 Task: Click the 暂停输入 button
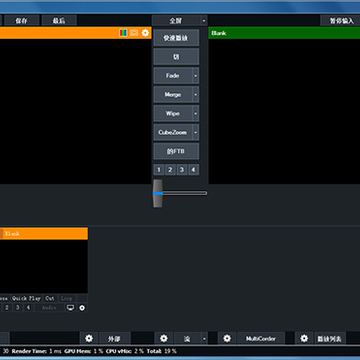340,21
